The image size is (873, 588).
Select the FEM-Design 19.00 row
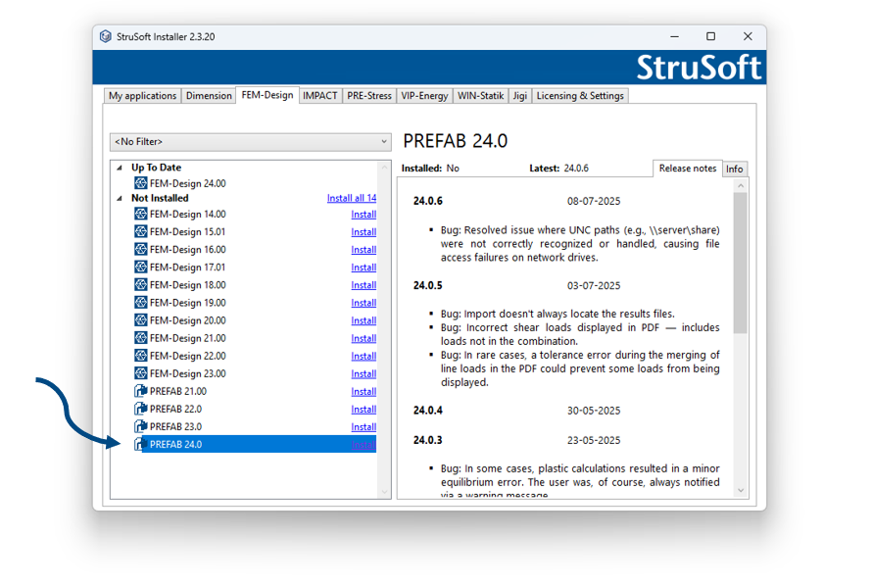pos(255,303)
